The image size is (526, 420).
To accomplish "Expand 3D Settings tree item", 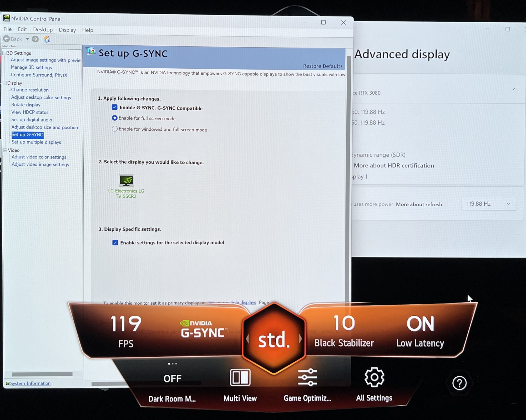I will point(4,53).
